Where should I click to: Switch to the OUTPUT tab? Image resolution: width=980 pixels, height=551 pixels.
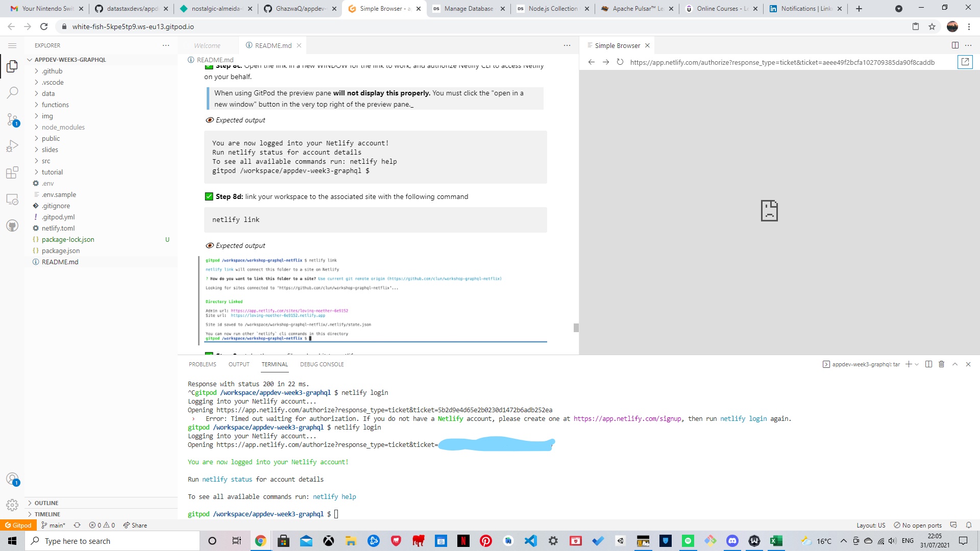[x=238, y=364]
